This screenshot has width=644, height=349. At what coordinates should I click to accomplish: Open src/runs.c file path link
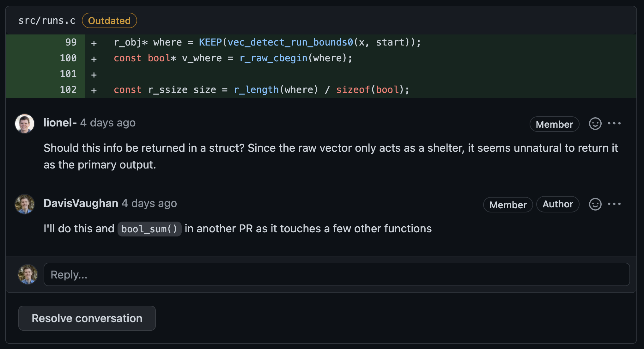tap(47, 21)
